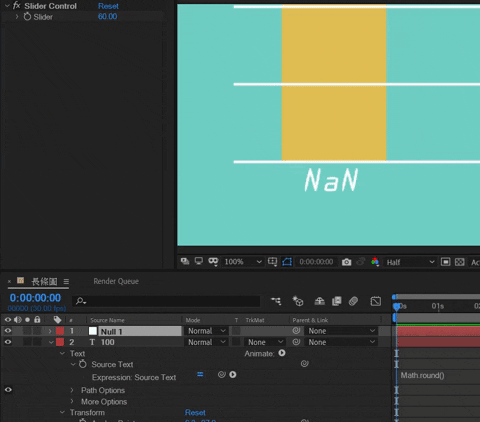Viewport: 480px width, 422px height.
Task: Expand the Null 1 layer properties
Action: tap(50, 331)
